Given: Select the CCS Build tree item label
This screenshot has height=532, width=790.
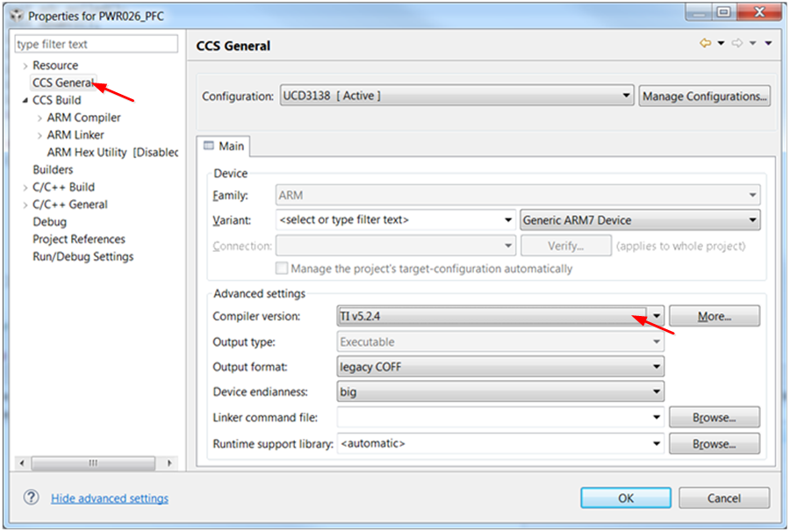Looking at the screenshot, I should (56, 100).
